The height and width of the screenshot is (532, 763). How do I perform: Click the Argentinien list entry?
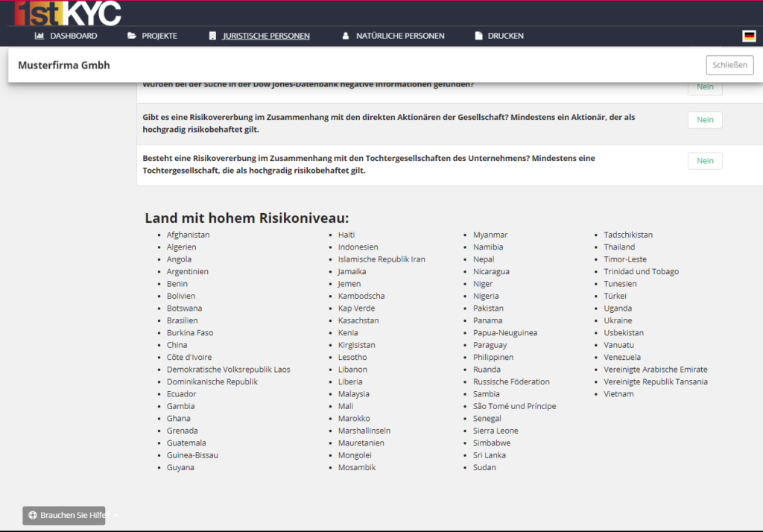pos(187,271)
